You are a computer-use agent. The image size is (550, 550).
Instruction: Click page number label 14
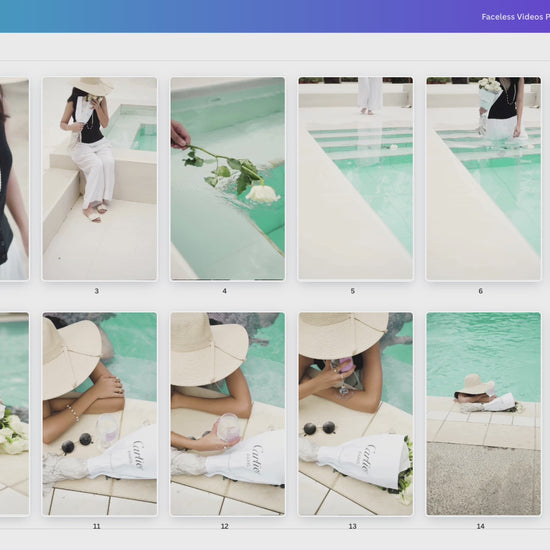(481, 526)
